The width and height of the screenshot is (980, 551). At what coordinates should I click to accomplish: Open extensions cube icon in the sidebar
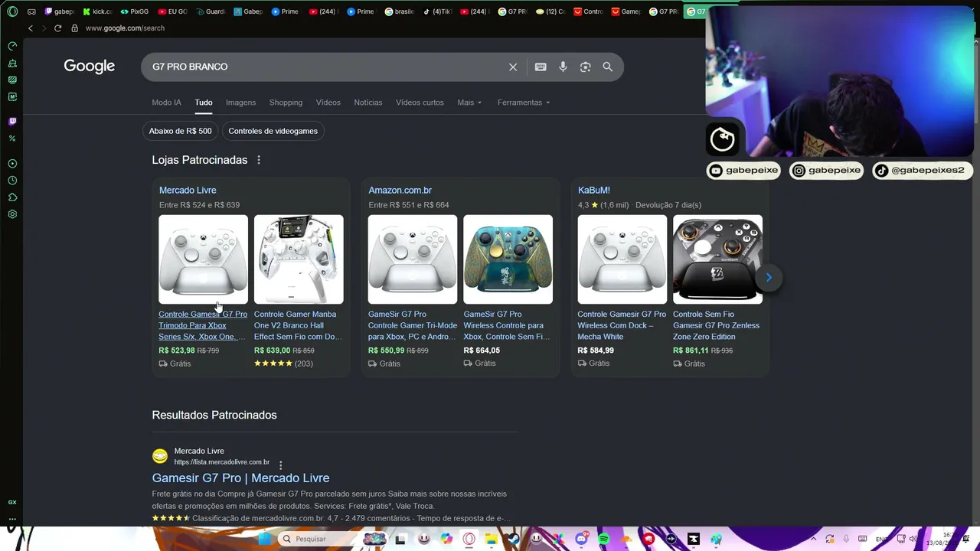click(x=12, y=197)
